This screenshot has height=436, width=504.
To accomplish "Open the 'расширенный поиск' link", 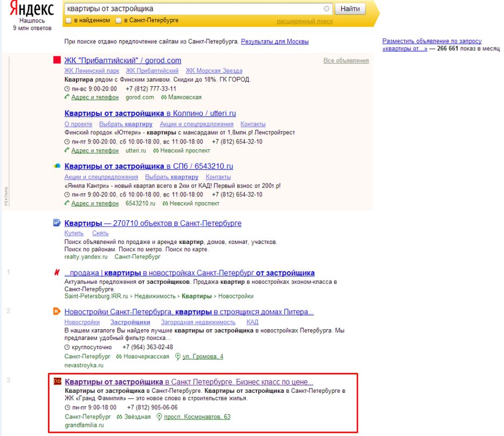I will [x=305, y=21].
